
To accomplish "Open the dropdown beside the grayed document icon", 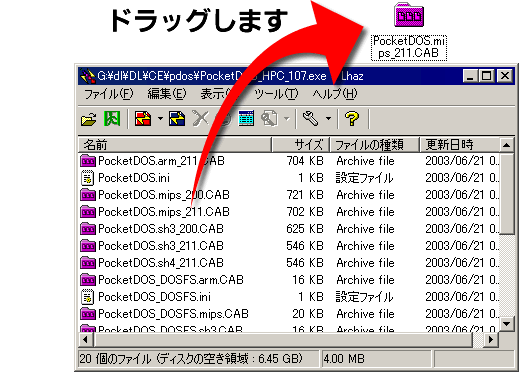I will coord(287,119).
